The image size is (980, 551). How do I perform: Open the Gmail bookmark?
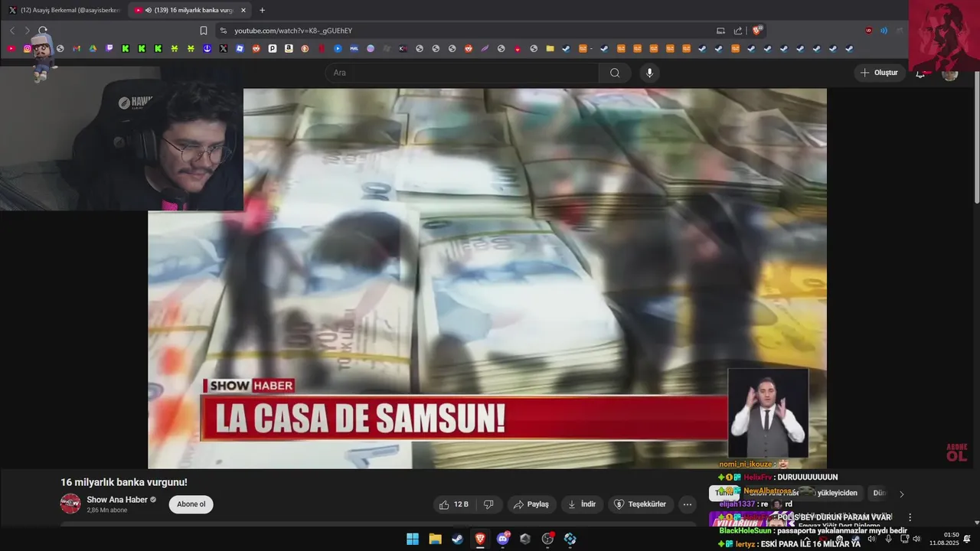[x=77, y=49]
